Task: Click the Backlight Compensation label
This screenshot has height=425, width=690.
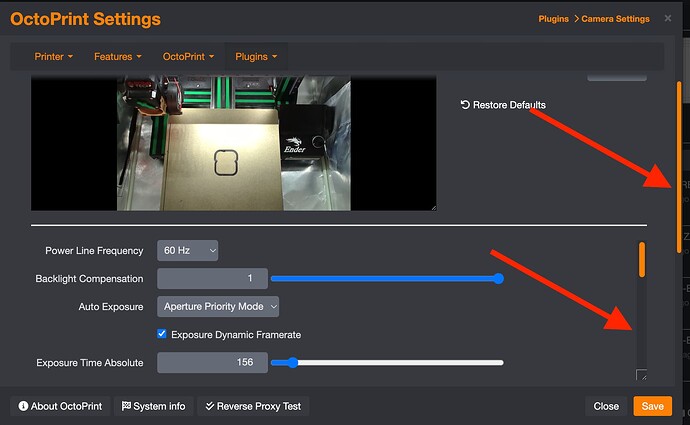Action: click(89, 279)
